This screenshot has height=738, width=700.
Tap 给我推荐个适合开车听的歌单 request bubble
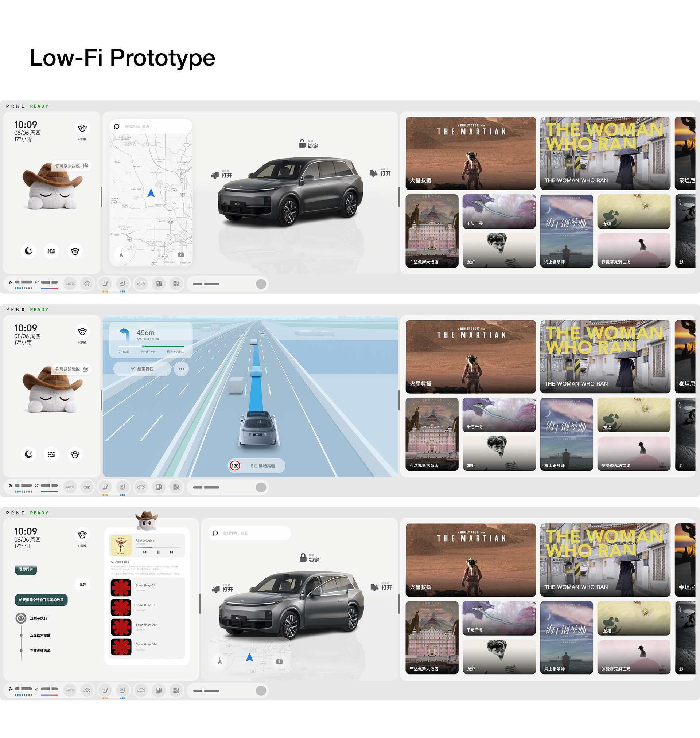click(x=41, y=600)
